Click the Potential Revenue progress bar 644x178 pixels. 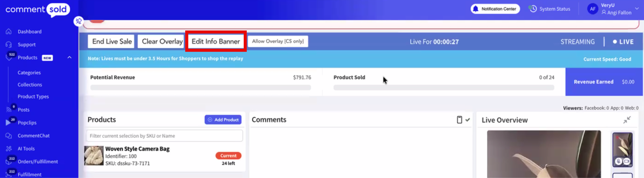(200, 87)
